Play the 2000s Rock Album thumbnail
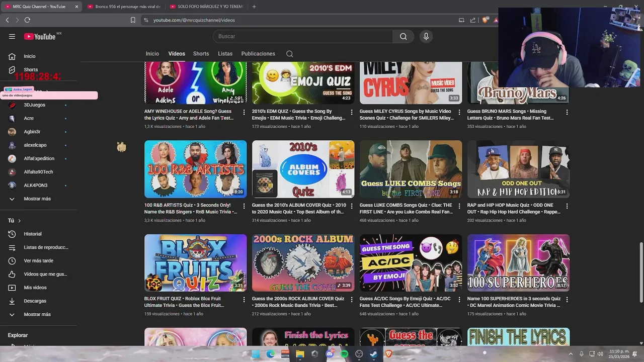Image resolution: width=644 pixels, height=362 pixels. click(x=303, y=263)
